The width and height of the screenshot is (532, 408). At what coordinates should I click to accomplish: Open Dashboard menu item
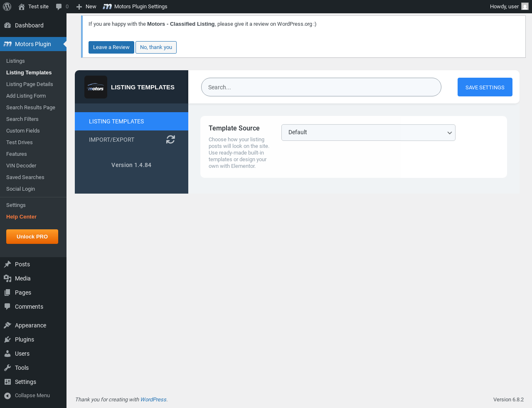(x=29, y=25)
